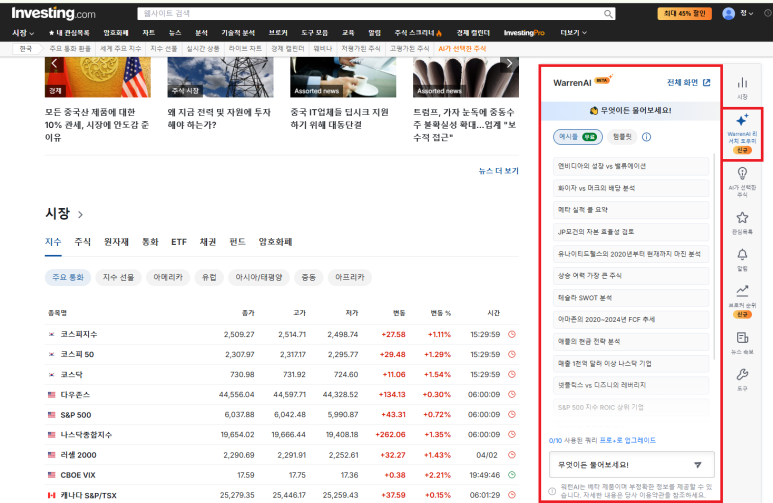Image resolution: width=773 pixels, height=503 pixels.
Task: Click the clock icon in 나스닥종합지수 row
Action: (512, 434)
